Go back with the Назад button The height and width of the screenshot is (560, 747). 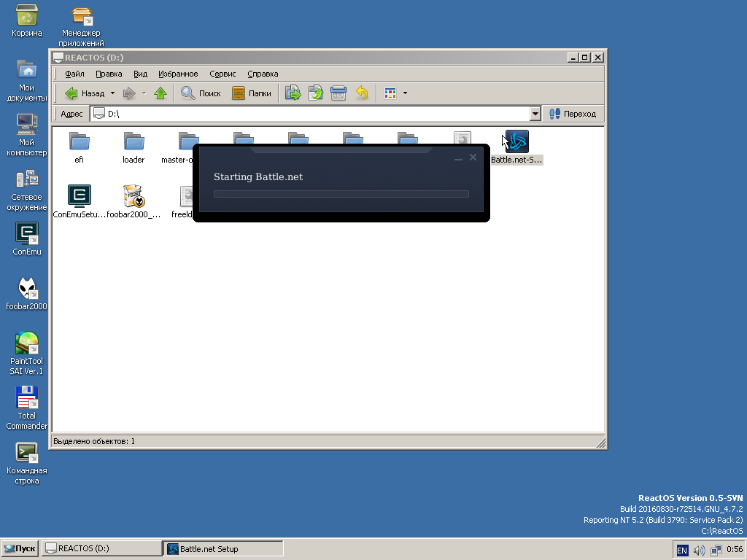85,93
